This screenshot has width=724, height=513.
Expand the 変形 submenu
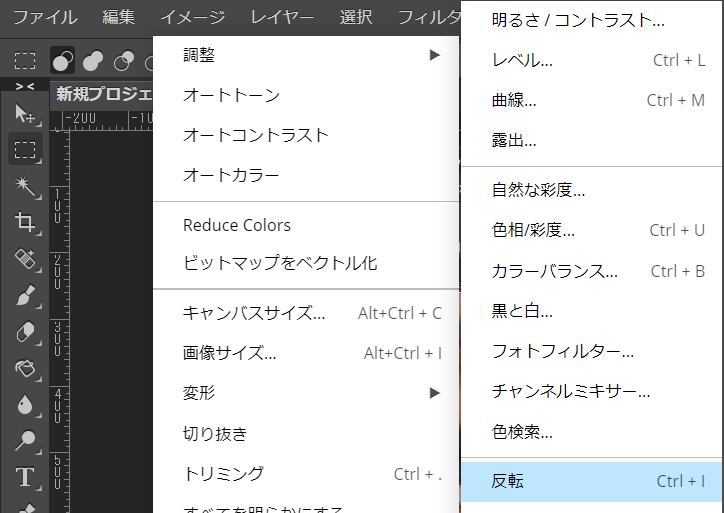point(307,393)
